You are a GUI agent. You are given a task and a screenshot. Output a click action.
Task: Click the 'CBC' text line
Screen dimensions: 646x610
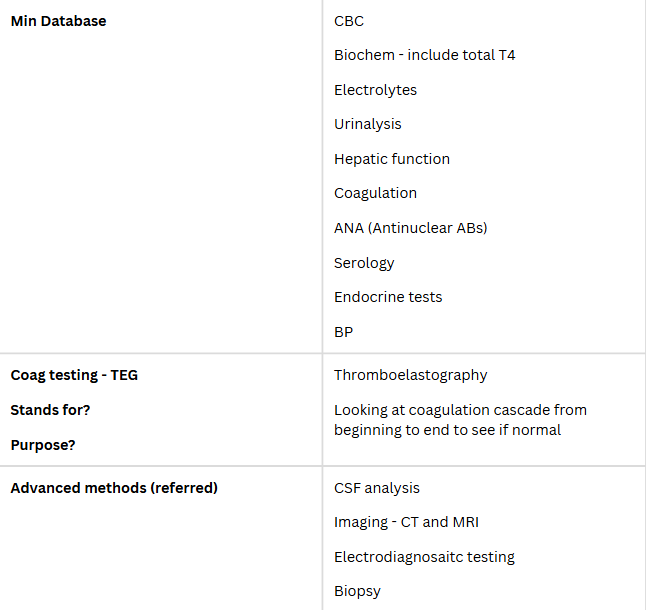click(350, 20)
